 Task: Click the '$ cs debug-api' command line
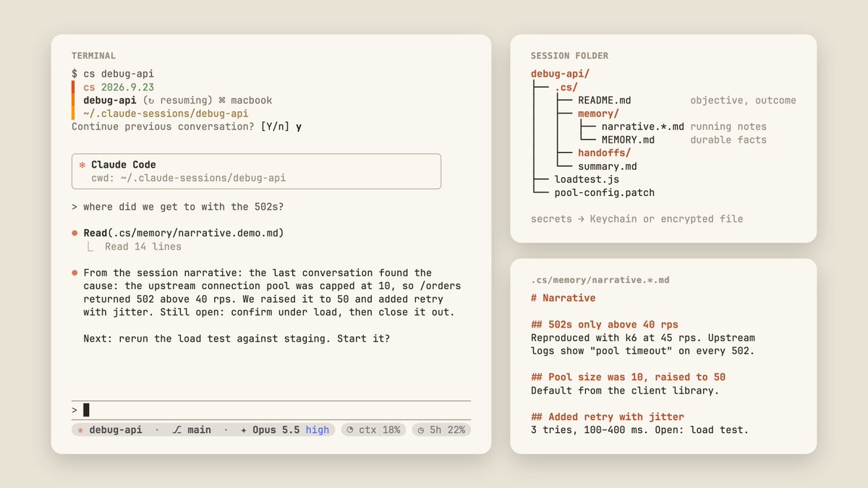(113, 74)
